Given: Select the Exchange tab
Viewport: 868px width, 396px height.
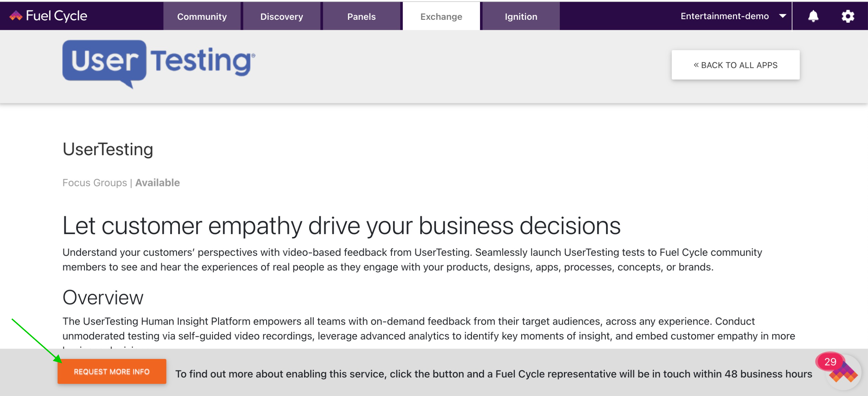Looking at the screenshot, I should (441, 16).
